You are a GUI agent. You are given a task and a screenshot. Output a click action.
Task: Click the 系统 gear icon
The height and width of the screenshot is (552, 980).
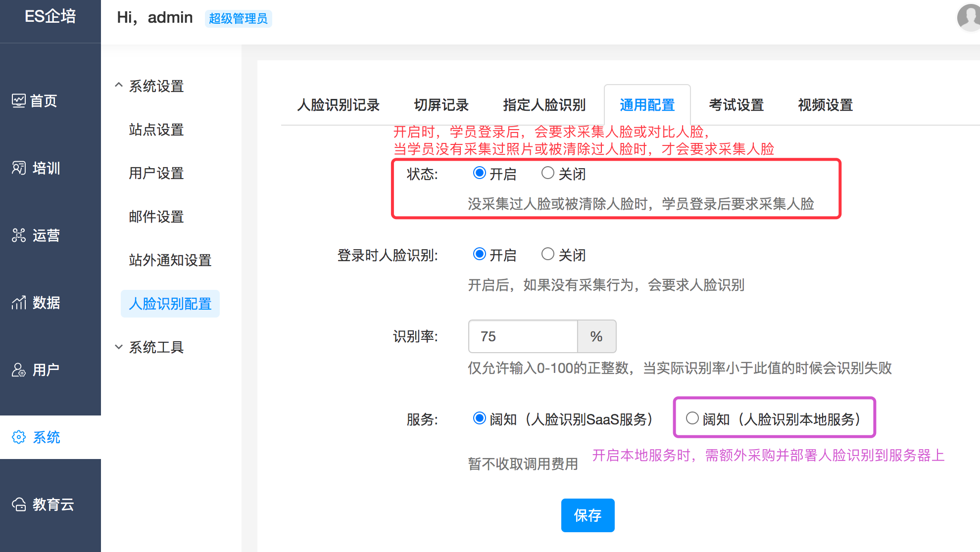pyautogui.click(x=19, y=437)
